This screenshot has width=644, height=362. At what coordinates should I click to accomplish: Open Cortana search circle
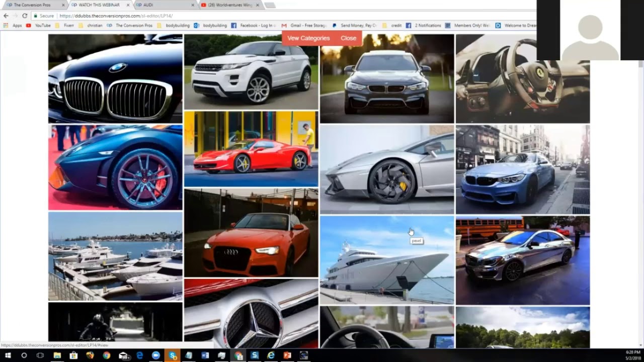(x=24, y=355)
